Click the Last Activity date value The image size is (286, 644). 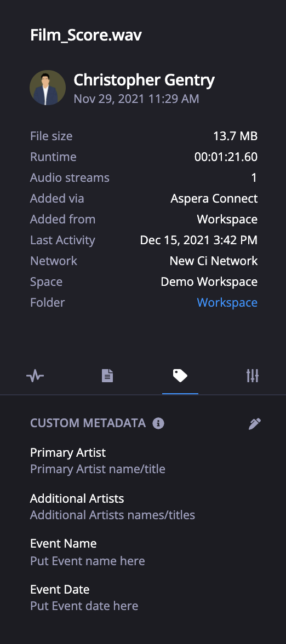[199, 240]
